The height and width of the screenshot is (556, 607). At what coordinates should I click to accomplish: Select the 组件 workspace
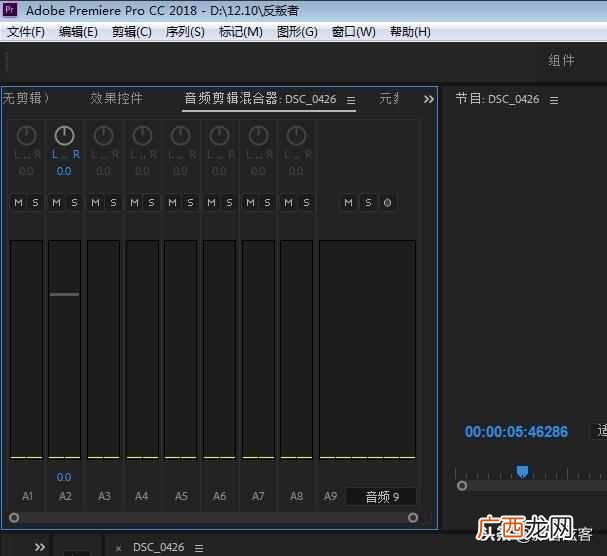click(561, 60)
